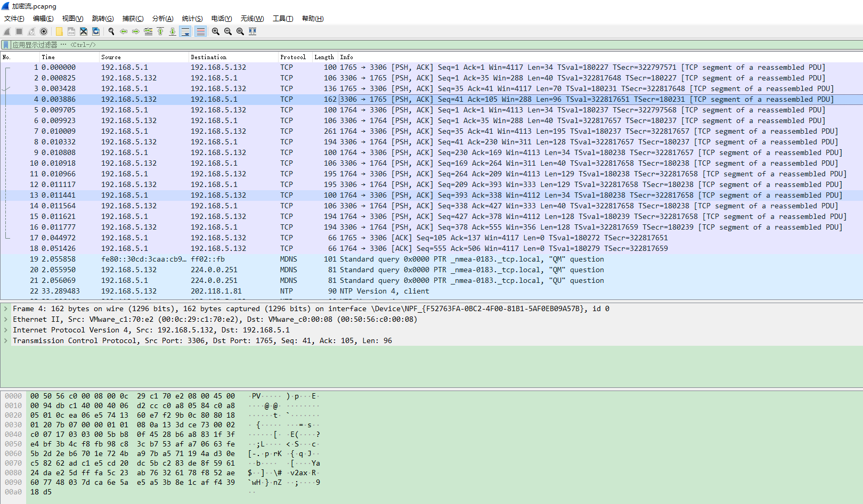The width and height of the screenshot is (863, 504).
Task: Click the display filter bookmark icon
Action: tap(5, 45)
